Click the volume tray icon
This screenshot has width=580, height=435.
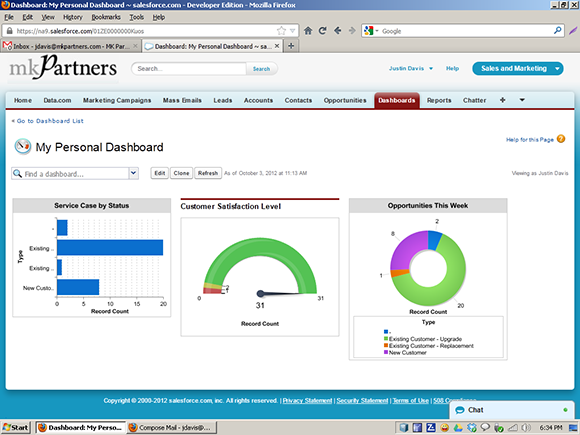(x=526, y=428)
